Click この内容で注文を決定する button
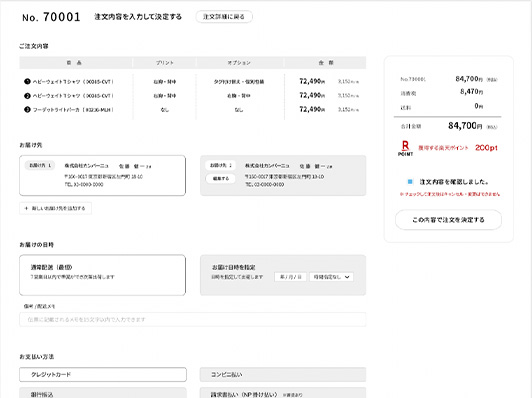Screen dimensions: 532x398 448,220
